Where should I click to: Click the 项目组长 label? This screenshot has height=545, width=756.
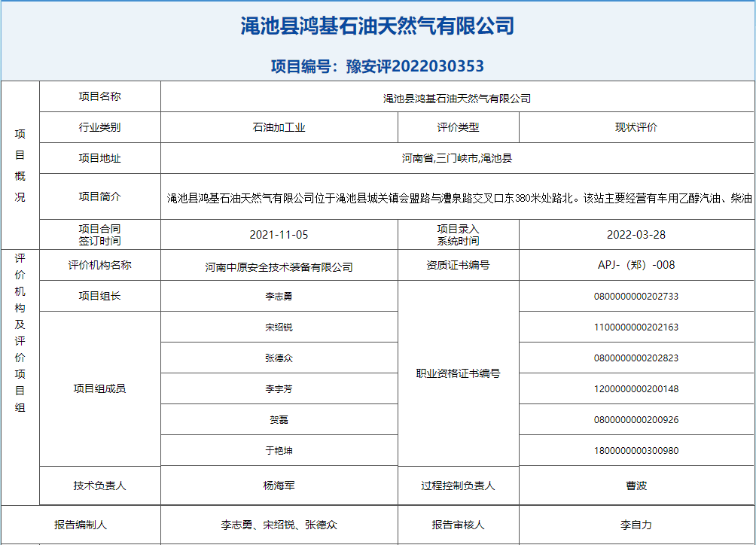click(100, 296)
